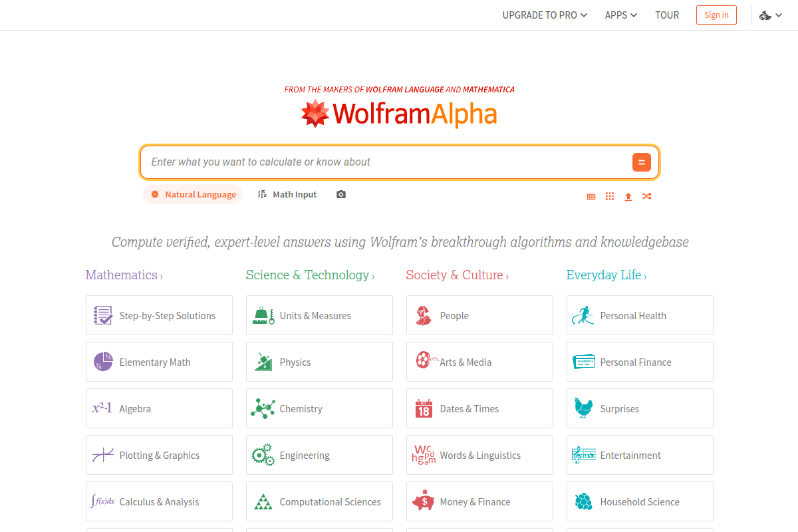
Task: Open the Everyday Life category heading
Action: 606,275
